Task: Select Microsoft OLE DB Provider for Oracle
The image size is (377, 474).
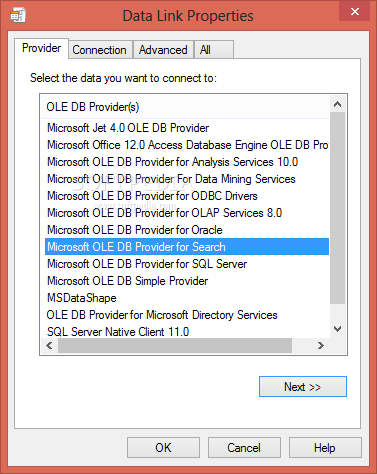Action: pyautogui.click(x=135, y=230)
